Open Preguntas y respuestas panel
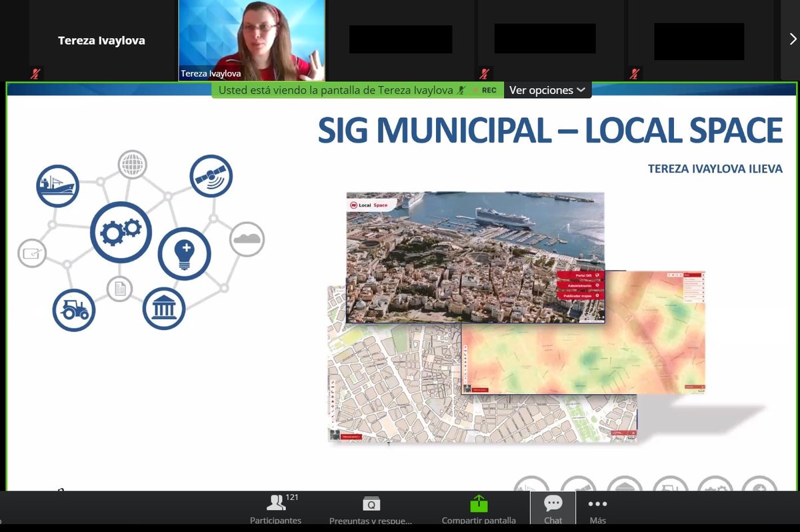The image size is (800, 532). [x=371, y=509]
